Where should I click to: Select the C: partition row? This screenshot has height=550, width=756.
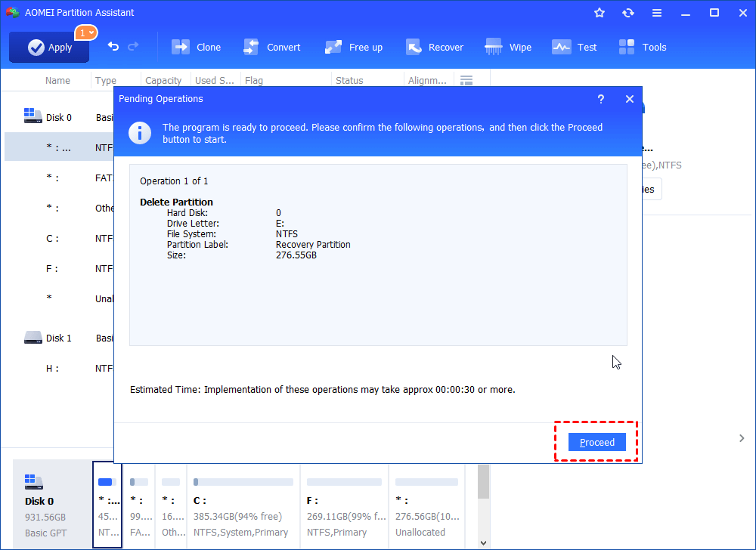[59, 238]
